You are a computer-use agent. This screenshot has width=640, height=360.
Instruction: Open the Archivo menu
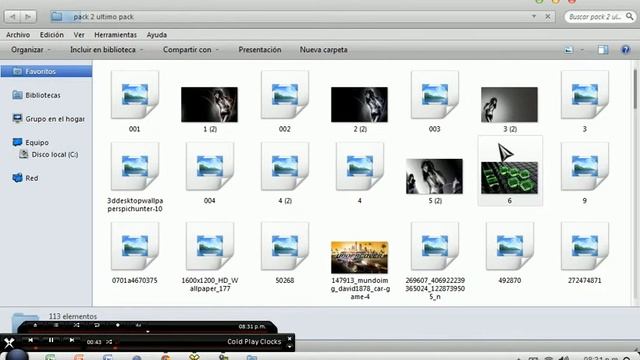(18, 35)
